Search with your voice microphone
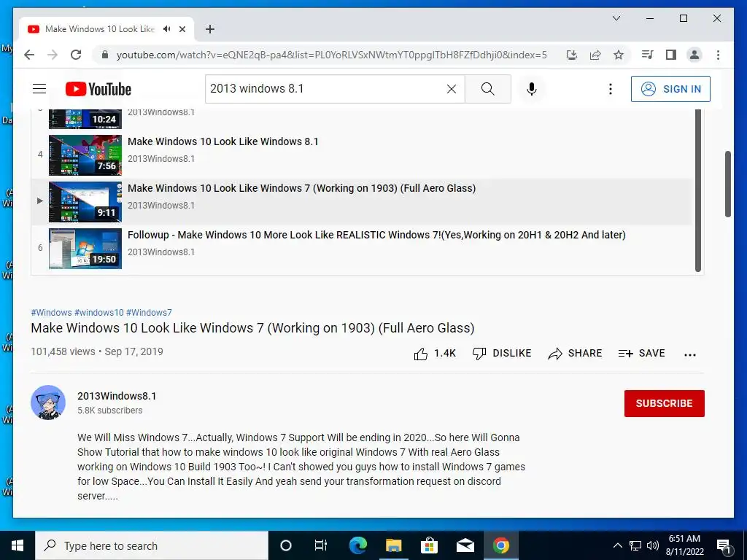Image resolution: width=747 pixels, height=560 pixels. coord(532,88)
